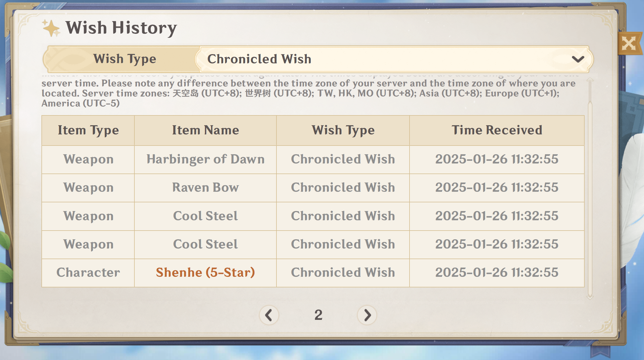The height and width of the screenshot is (360, 644).
Task: Click the Wish Type label tab
Action: coord(125,59)
